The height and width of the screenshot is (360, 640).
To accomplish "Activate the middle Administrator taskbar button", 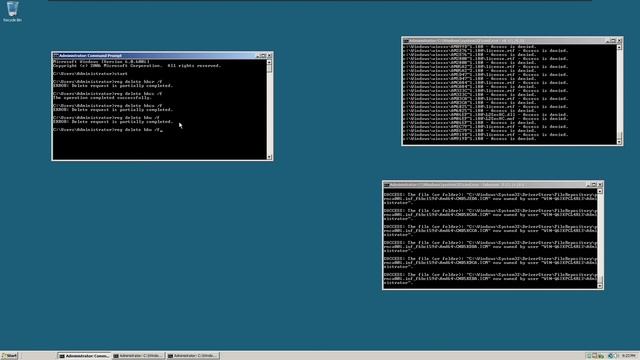I will click(x=139, y=356).
